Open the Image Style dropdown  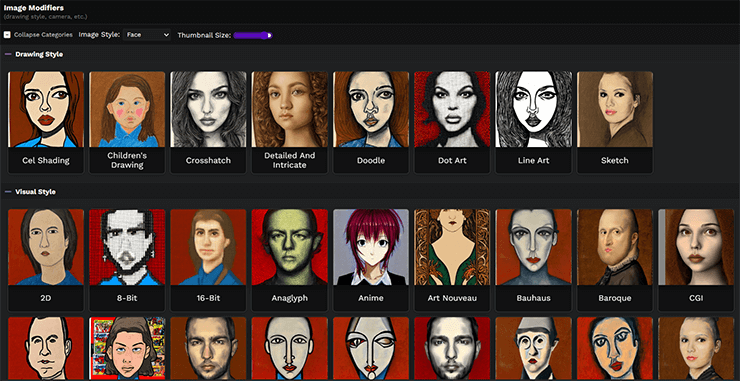coord(146,35)
